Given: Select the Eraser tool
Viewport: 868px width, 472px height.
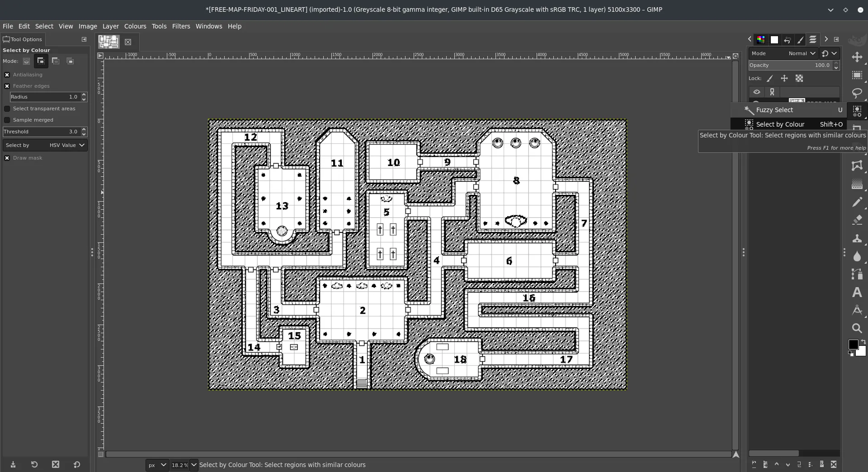Looking at the screenshot, I should tap(857, 220).
